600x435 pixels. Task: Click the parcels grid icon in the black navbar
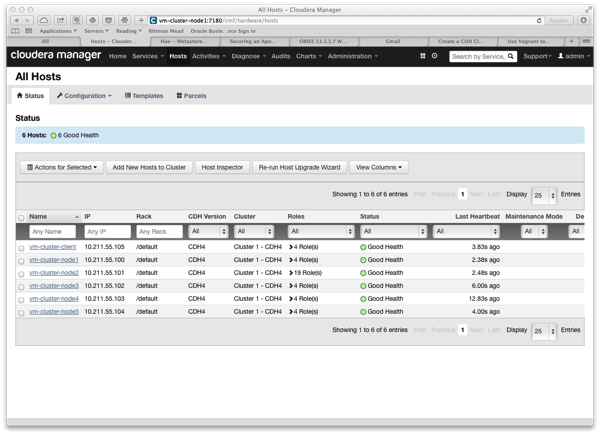423,56
